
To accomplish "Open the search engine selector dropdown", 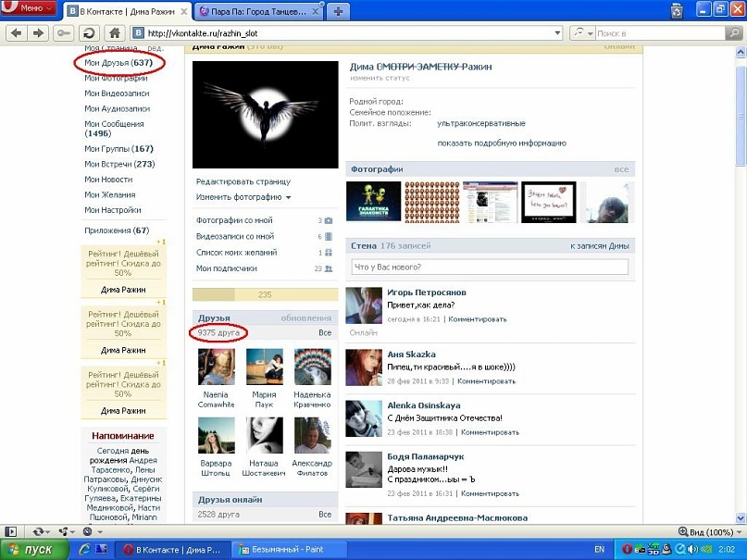I will (581, 33).
